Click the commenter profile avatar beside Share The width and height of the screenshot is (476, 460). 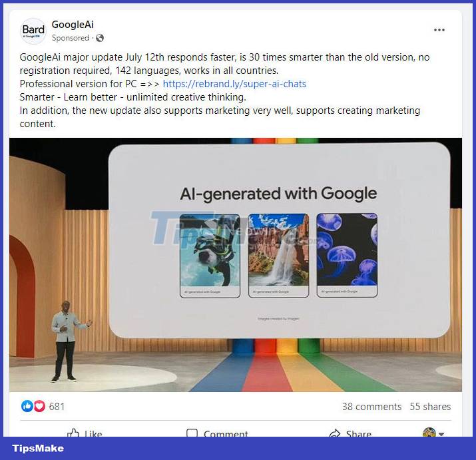(429, 432)
